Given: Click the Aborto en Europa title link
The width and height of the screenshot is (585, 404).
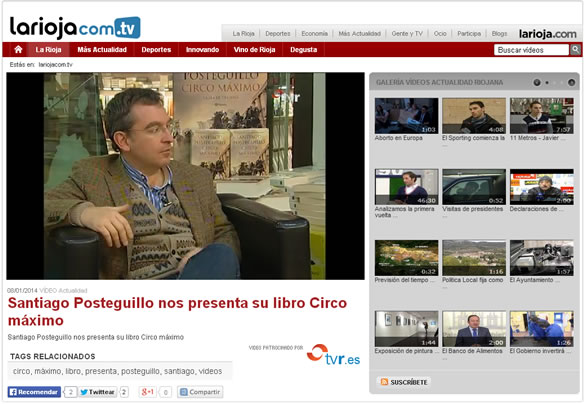Looking at the screenshot, I should (x=398, y=138).
